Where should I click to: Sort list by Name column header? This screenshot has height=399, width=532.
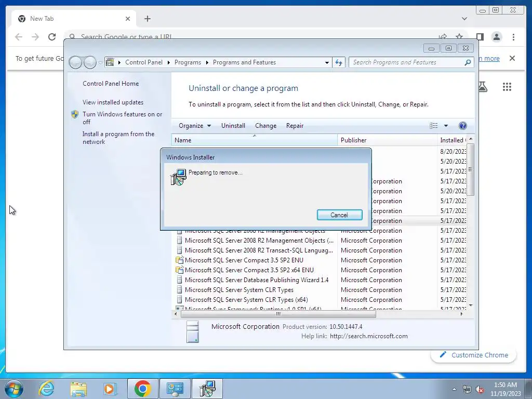pyautogui.click(x=254, y=140)
